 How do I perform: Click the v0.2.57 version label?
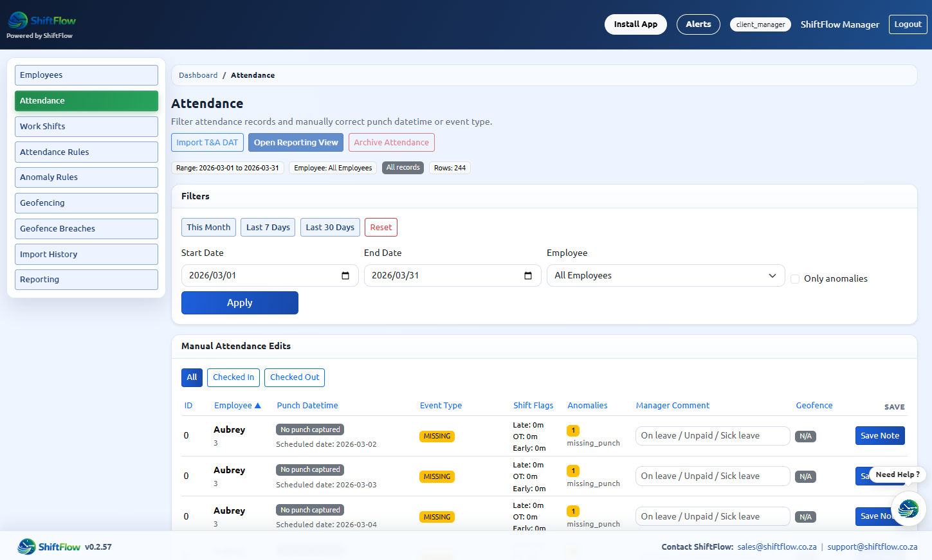pyautogui.click(x=98, y=547)
